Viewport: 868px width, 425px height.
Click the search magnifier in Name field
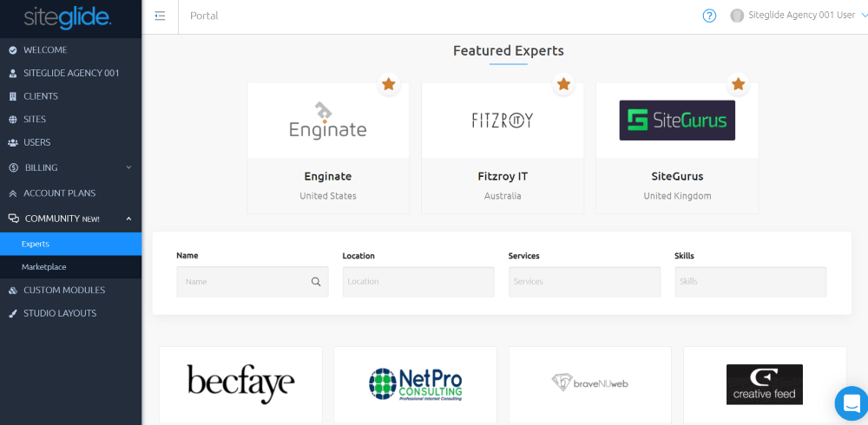pyautogui.click(x=316, y=282)
